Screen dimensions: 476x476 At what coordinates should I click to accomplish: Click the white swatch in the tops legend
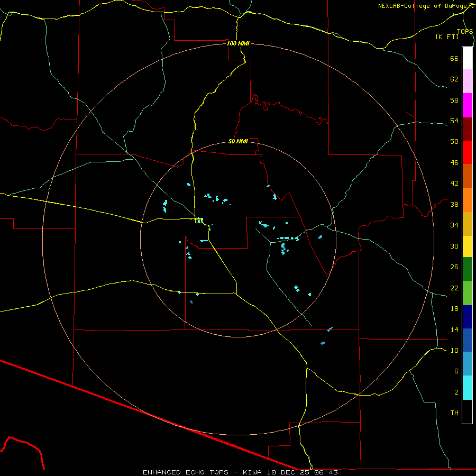467,58
